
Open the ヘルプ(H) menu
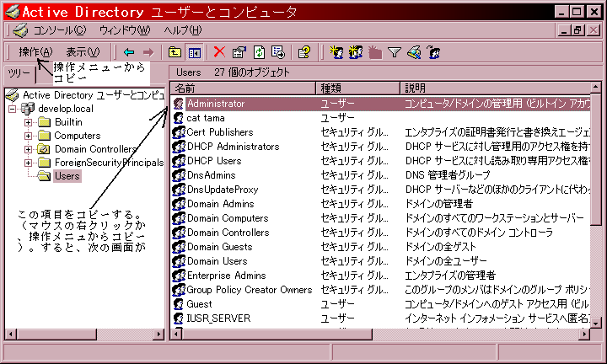click(183, 30)
